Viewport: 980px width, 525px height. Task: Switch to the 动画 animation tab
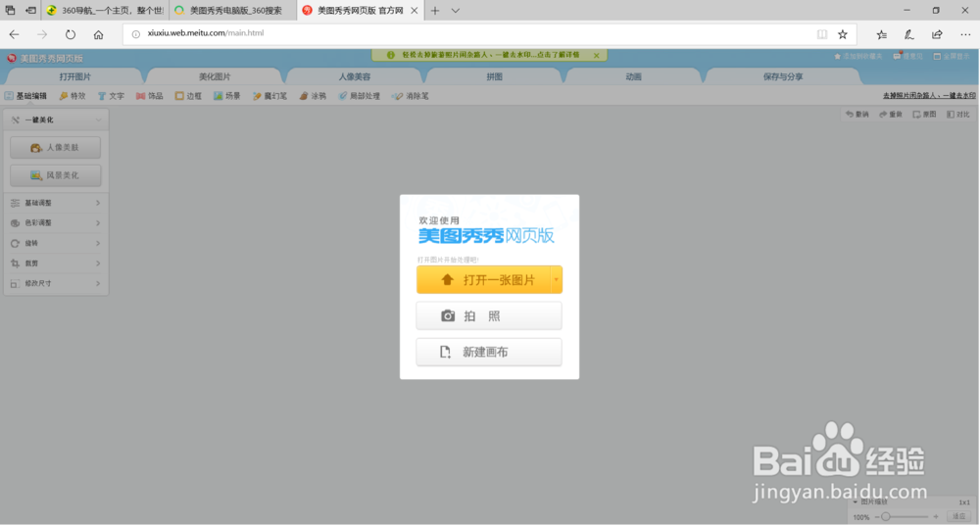point(634,76)
